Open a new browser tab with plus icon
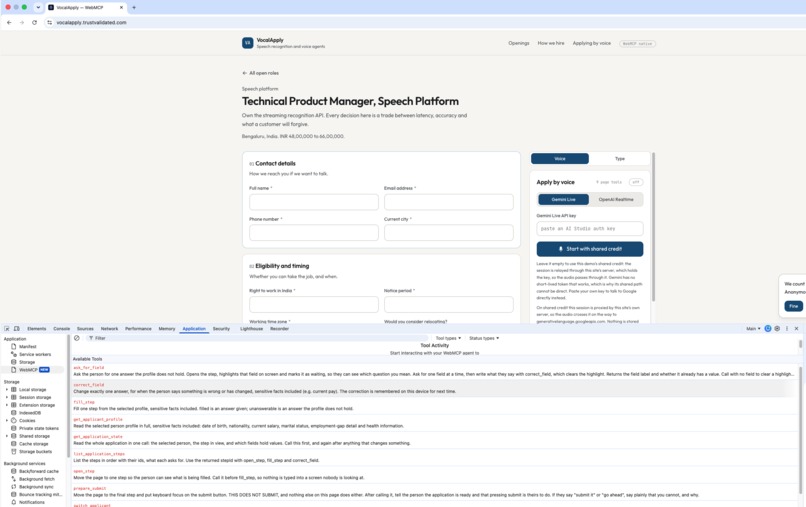806x507 pixels. 134,8
